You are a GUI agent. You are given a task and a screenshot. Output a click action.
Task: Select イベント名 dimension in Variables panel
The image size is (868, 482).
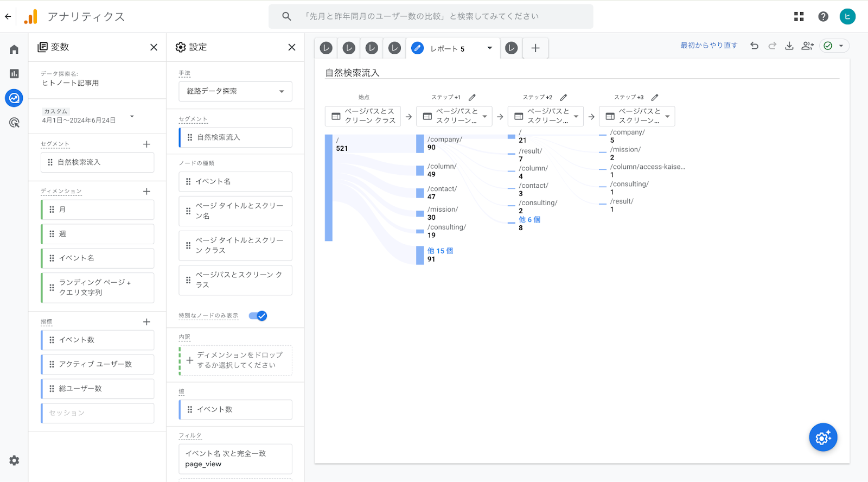pyautogui.click(x=97, y=258)
